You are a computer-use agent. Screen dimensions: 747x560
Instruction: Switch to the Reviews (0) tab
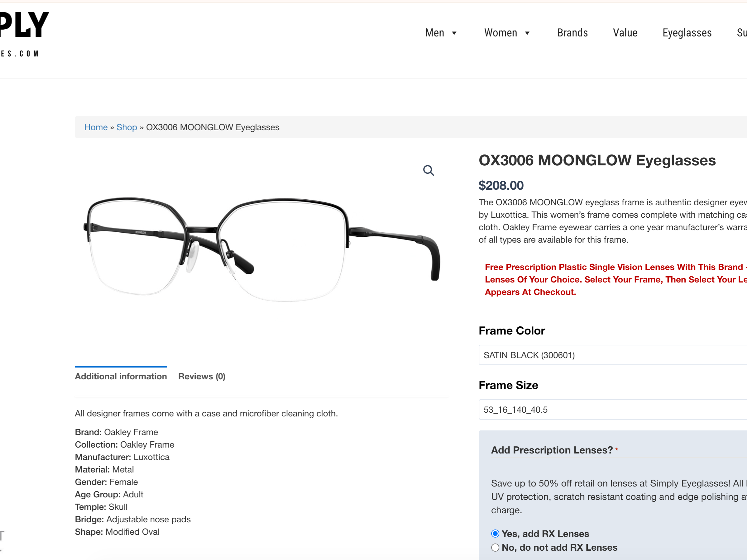pyautogui.click(x=202, y=376)
